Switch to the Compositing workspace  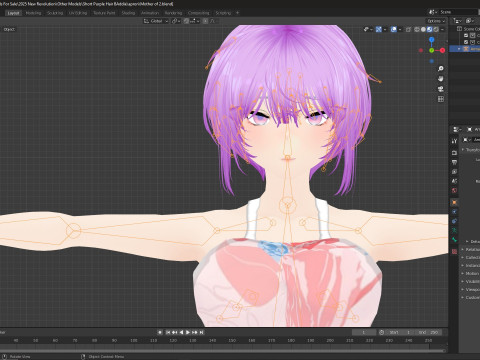coord(199,13)
